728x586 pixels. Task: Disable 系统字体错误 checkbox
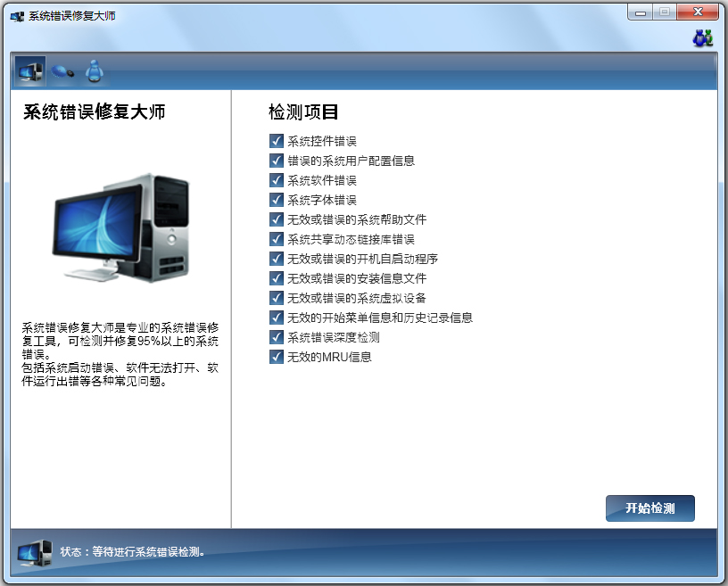(276, 200)
